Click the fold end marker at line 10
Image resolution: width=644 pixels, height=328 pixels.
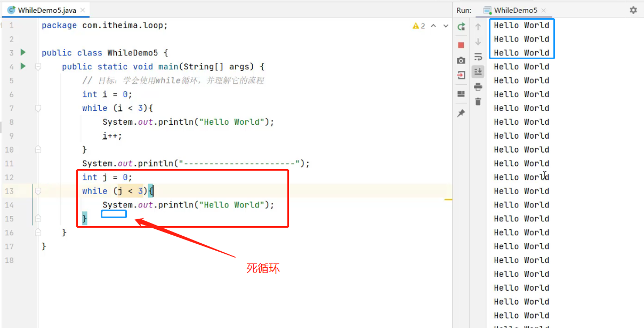[38, 150]
